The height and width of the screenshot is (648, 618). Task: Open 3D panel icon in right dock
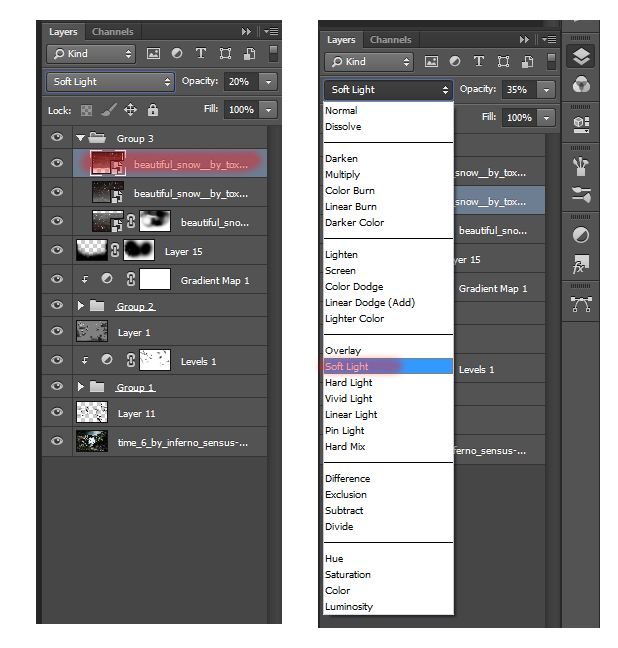pyautogui.click(x=581, y=124)
